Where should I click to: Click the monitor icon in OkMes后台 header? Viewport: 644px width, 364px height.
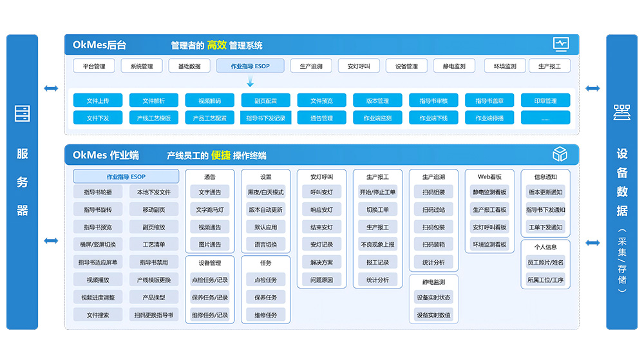pos(561,44)
